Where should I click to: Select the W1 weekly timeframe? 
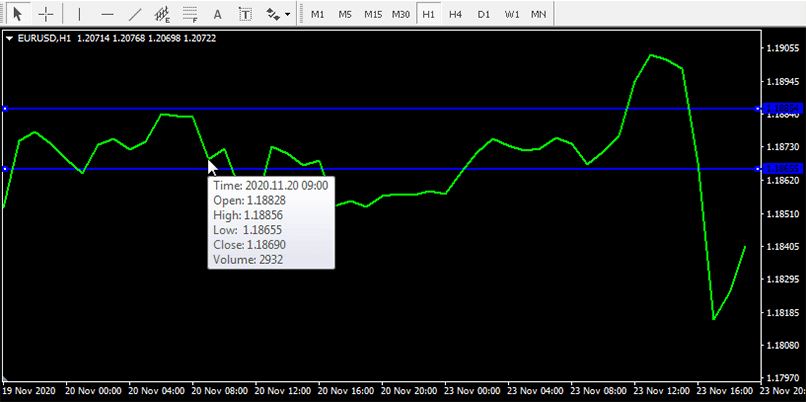point(511,14)
